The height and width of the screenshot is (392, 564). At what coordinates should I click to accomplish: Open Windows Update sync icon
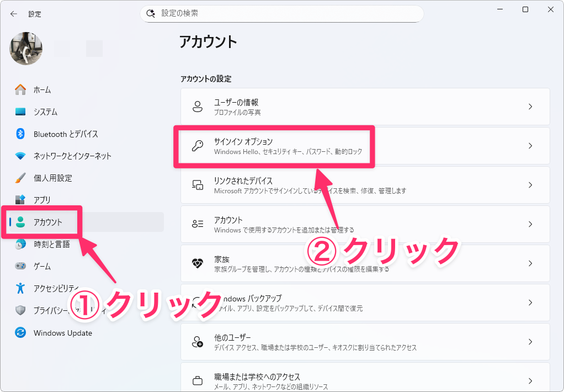pos(20,333)
